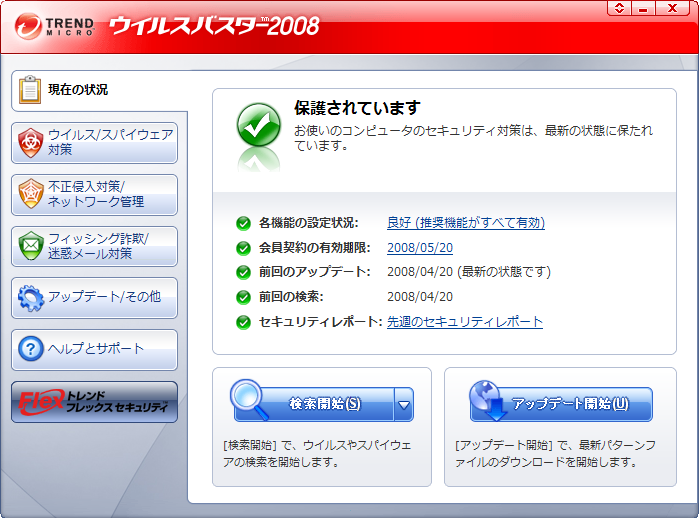
Task: Select the 現在の状況 tab
Action: tap(99, 91)
